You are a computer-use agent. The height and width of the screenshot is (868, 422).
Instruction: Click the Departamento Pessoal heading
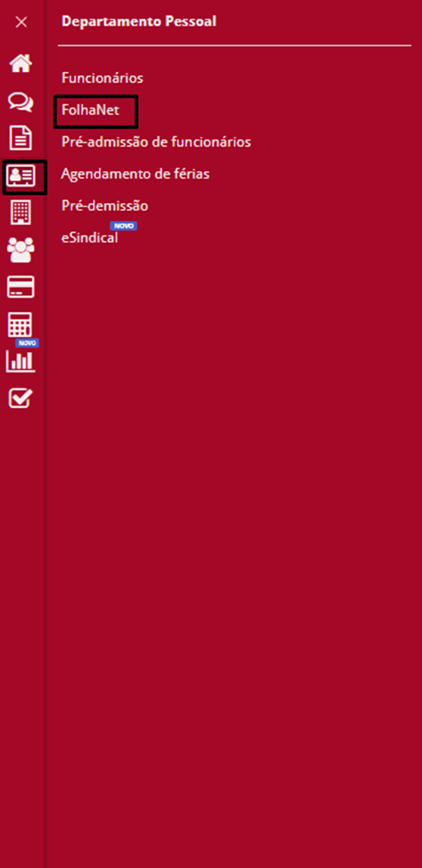pos(139,22)
